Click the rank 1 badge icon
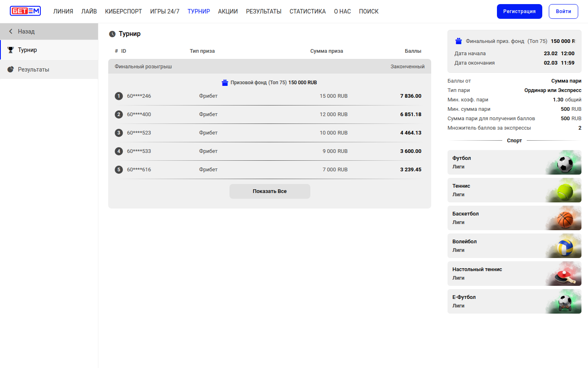Screen dimensions: 588x368 coord(119,96)
